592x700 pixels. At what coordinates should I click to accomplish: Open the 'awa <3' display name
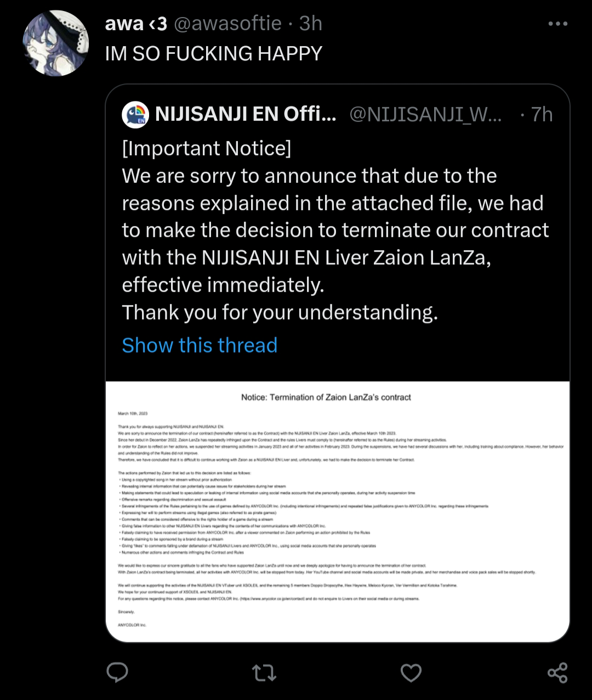point(136,24)
